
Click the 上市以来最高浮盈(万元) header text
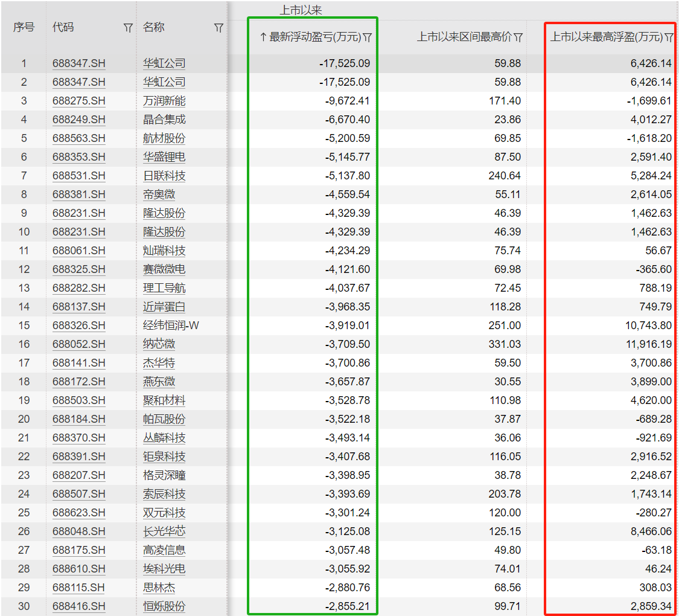[606, 37]
